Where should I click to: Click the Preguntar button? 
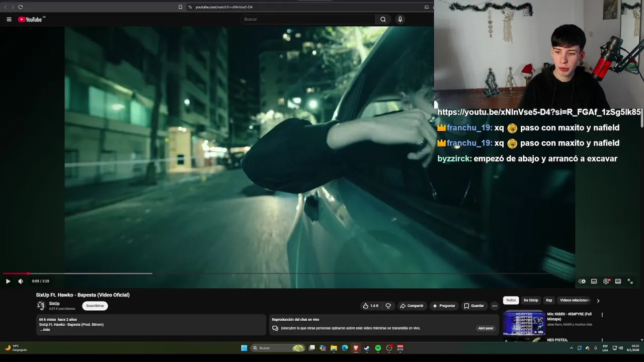444,306
